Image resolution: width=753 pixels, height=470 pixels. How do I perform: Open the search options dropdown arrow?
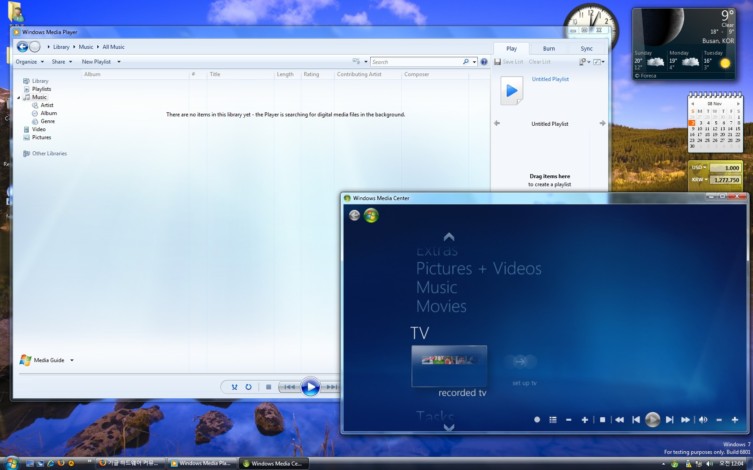point(474,62)
